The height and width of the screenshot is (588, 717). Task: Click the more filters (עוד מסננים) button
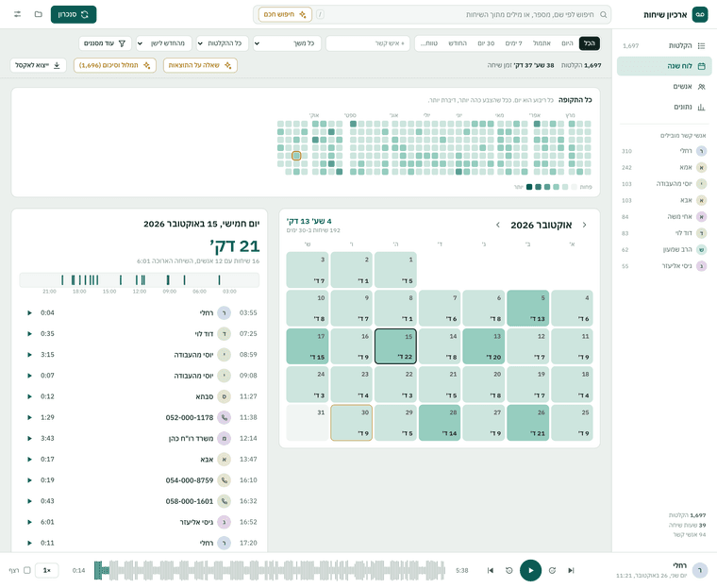pyautogui.click(x=105, y=43)
